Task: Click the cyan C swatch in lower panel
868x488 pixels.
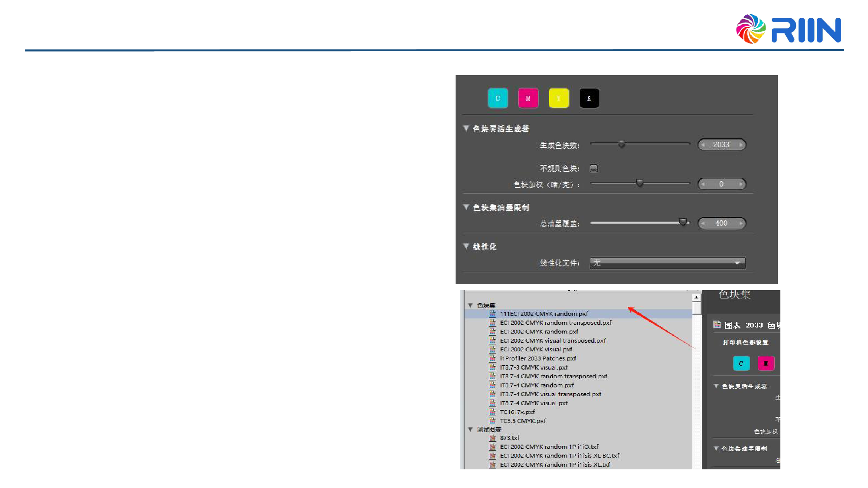Action: pyautogui.click(x=741, y=364)
